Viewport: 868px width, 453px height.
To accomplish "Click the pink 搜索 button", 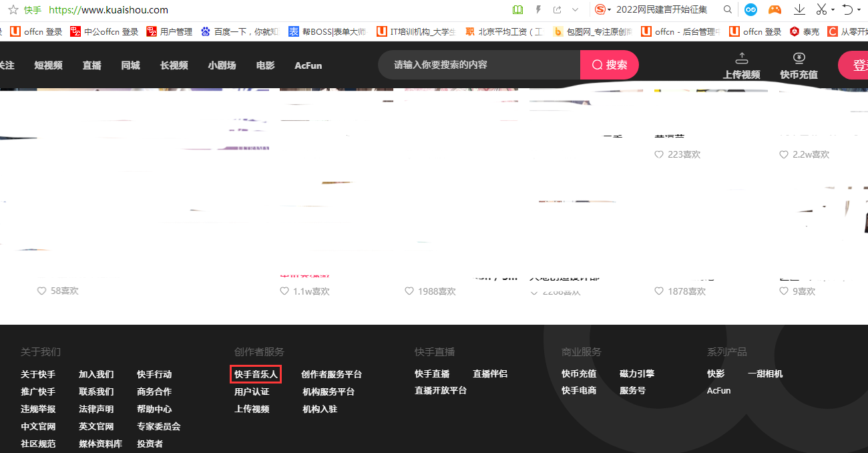I will click(610, 65).
